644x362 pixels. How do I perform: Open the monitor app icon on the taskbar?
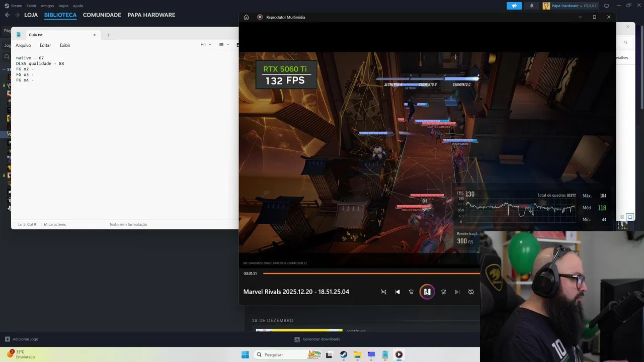[371, 354]
